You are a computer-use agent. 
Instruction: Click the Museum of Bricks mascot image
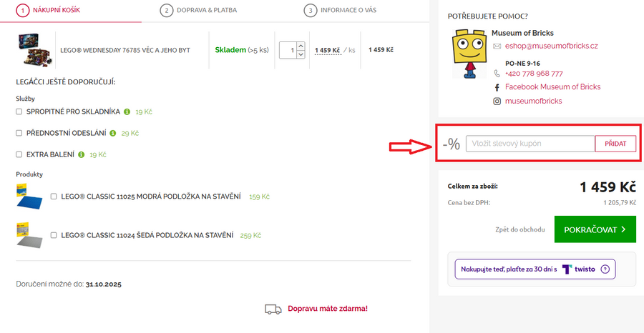[469, 54]
